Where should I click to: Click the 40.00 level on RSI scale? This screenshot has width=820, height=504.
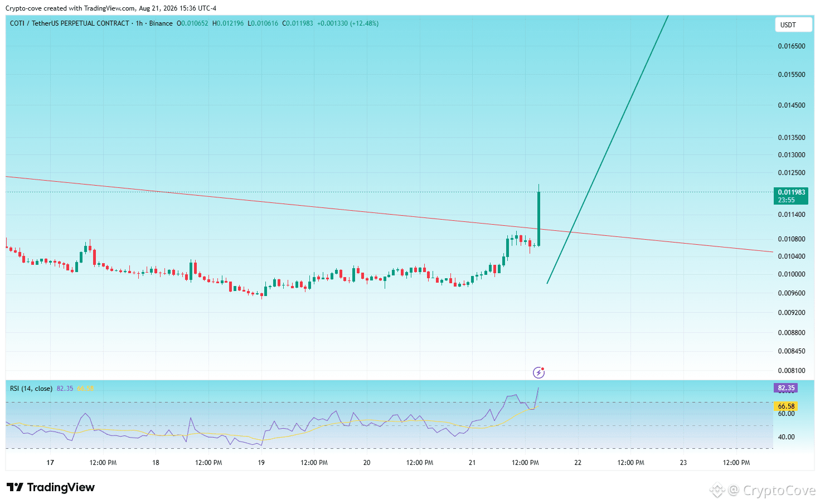tap(787, 437)
